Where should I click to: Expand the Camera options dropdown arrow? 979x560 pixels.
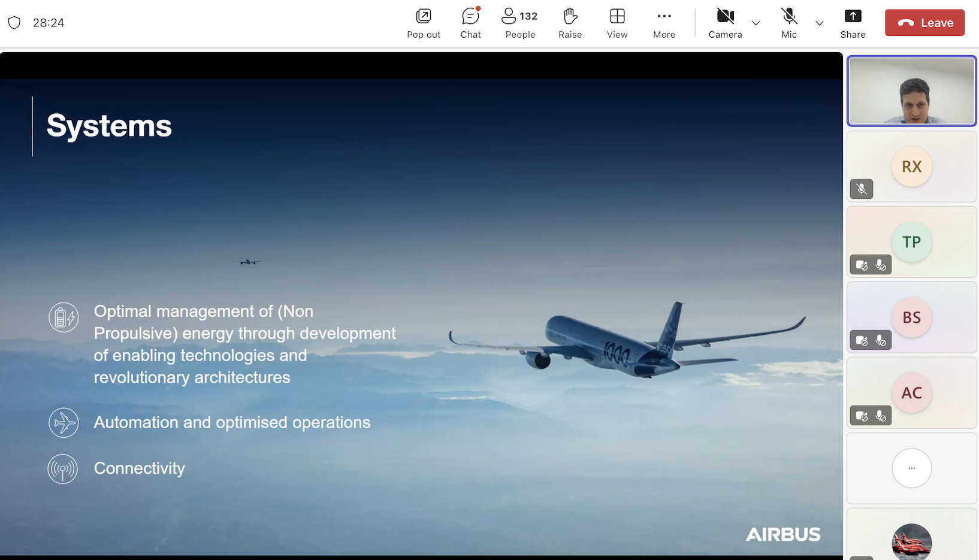(x=756, y=23)
